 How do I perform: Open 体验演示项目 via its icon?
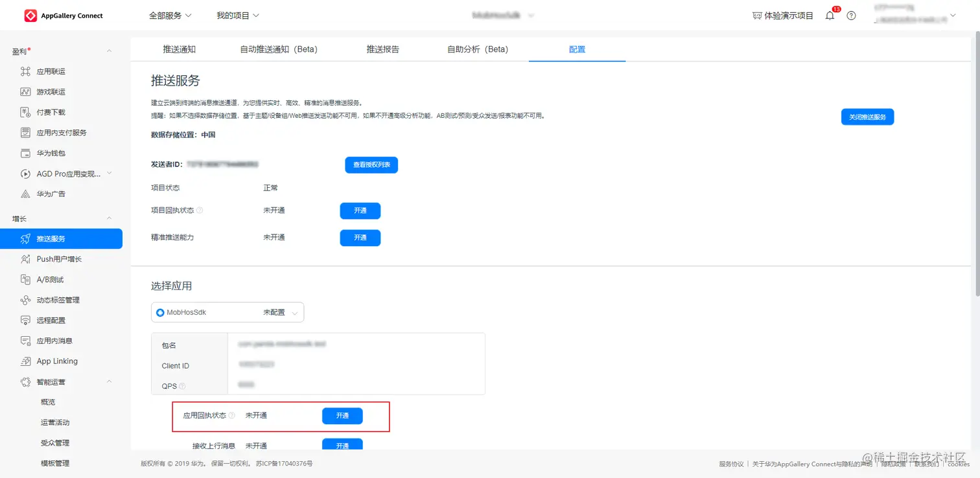tap(758, 16)
